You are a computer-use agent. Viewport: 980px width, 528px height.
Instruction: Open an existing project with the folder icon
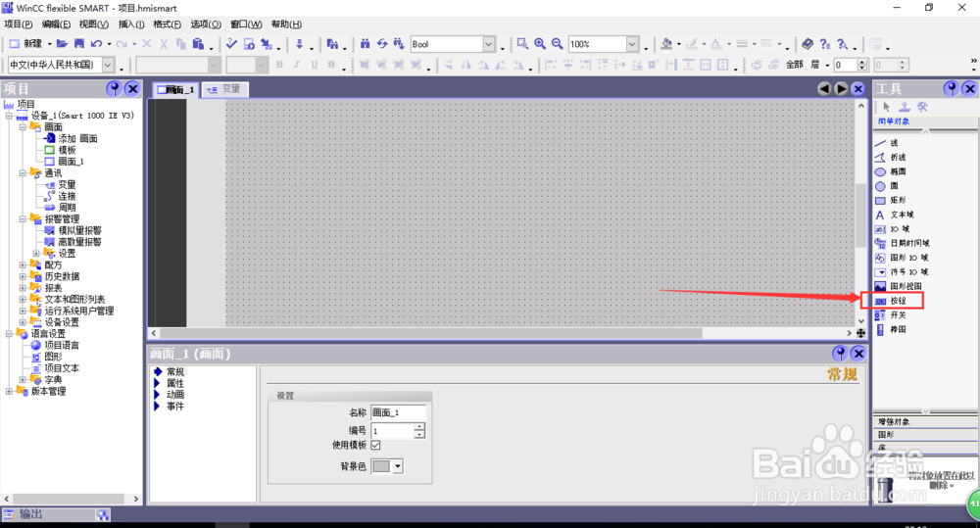62,44
